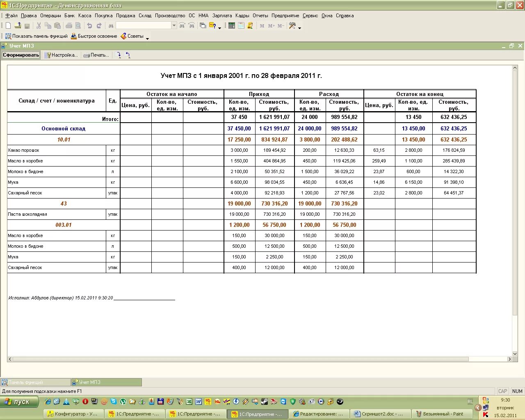The height and width of the screenshot is (420, 525).
Task: Open a file using the folder icon
Action: pyautogui.click(x=18, y=25)
